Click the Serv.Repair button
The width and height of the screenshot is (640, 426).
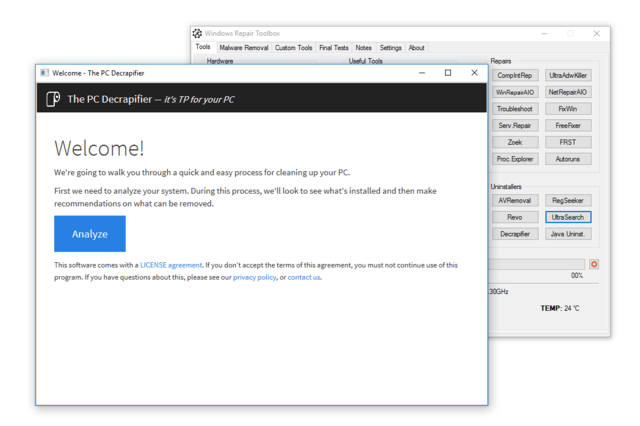(x=515, y=126)
